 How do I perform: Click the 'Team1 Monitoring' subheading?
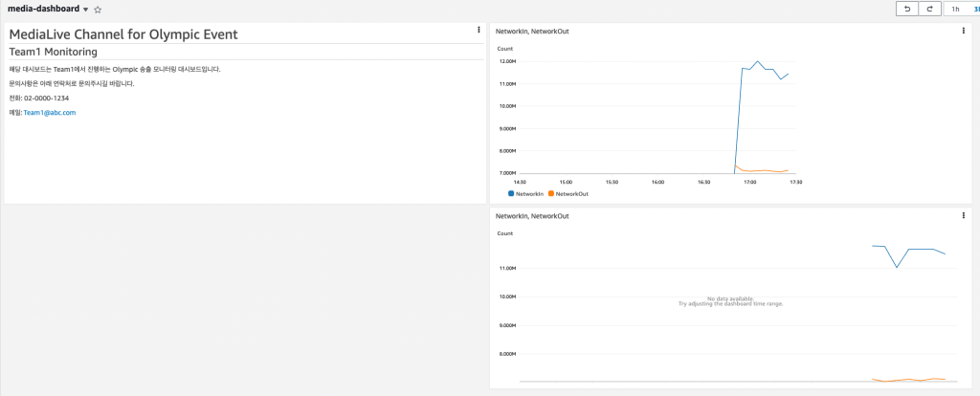(x=54, y=52)
